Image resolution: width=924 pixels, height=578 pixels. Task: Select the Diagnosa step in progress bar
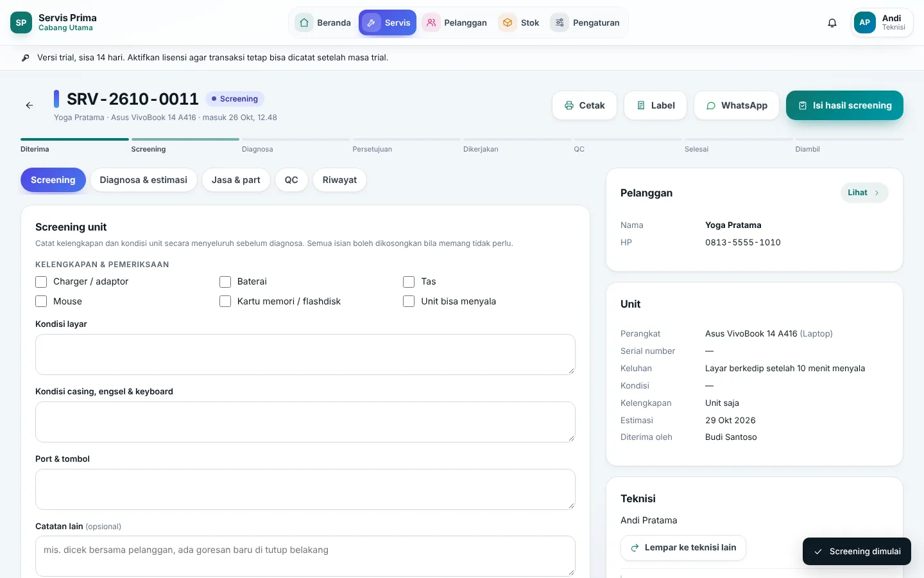pos(257,149)
